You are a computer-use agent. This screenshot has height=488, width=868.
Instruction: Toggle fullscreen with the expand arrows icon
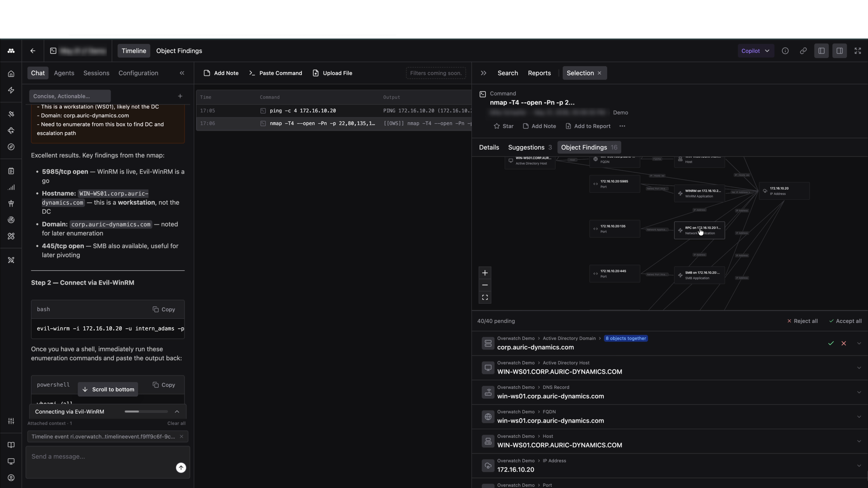click(858, 51)
